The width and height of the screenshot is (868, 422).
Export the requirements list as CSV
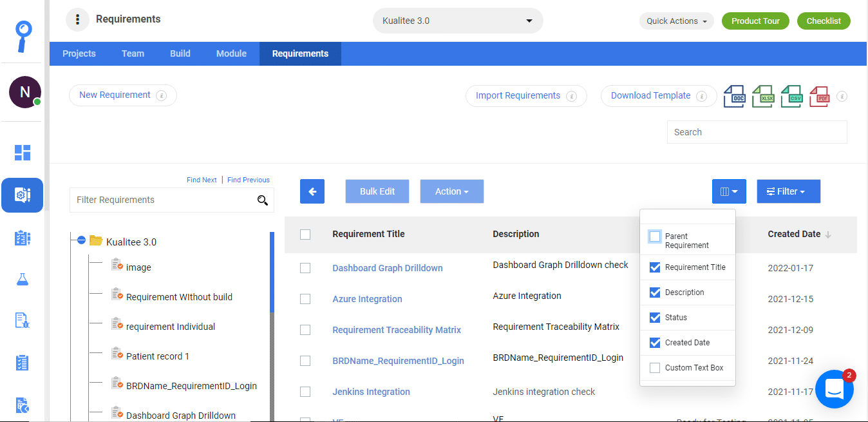791,96
